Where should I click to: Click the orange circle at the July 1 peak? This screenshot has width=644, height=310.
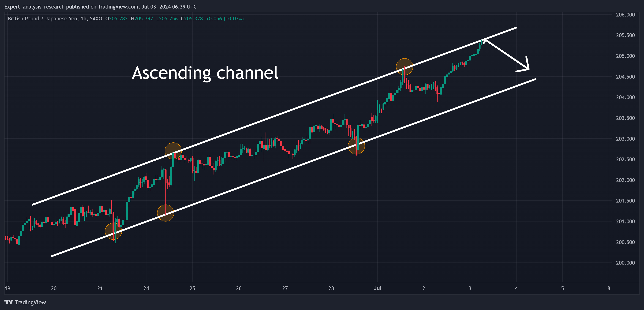(x=405, y=67)
